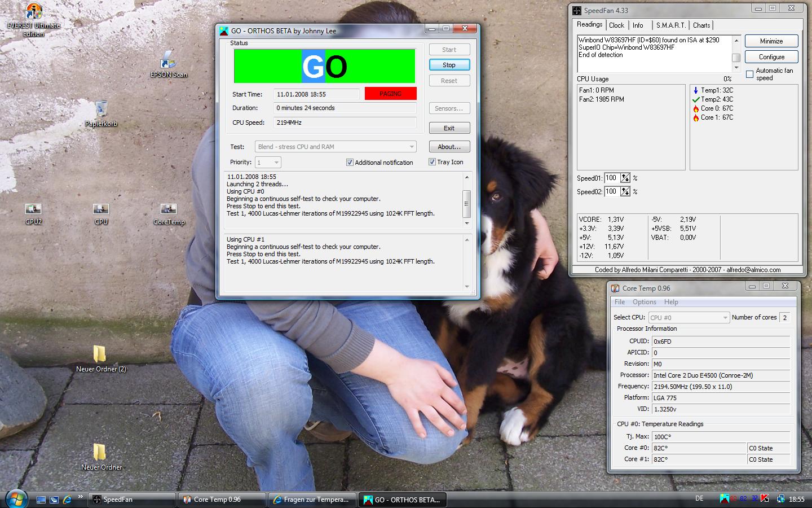Screen dimensions: 812x508
Task: Toggle the Tray Icon checkbox
Action: [432, 162]
